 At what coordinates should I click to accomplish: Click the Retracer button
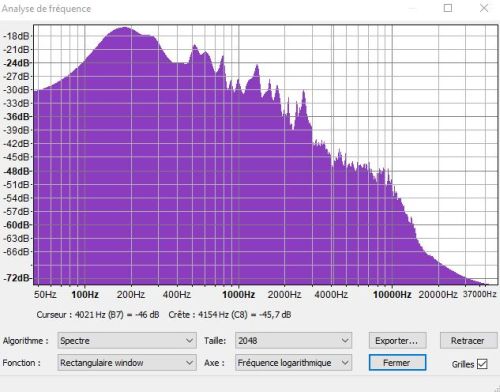click(x=468, y=341)
